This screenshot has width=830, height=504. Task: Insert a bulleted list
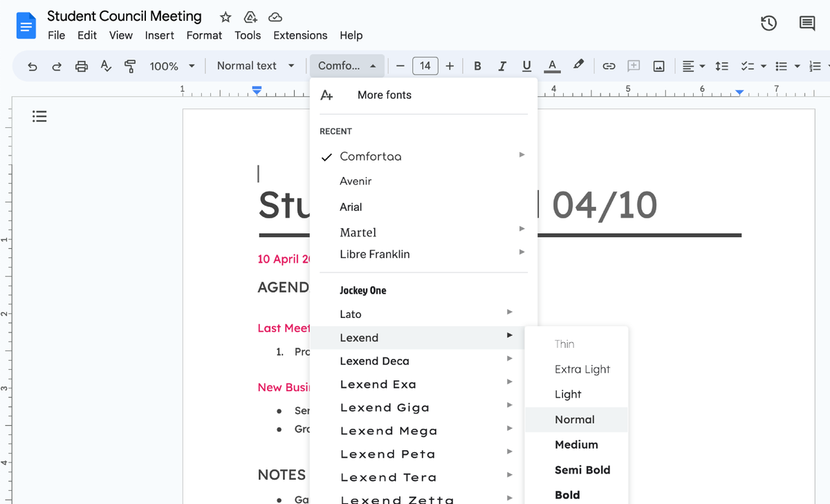point(782,66)
